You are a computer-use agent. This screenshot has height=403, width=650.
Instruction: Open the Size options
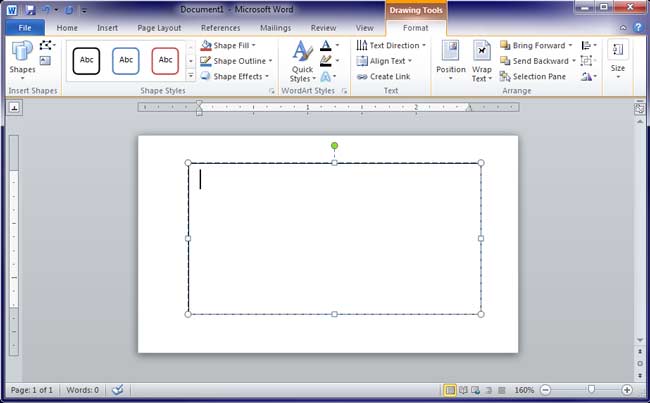(618, 60)
